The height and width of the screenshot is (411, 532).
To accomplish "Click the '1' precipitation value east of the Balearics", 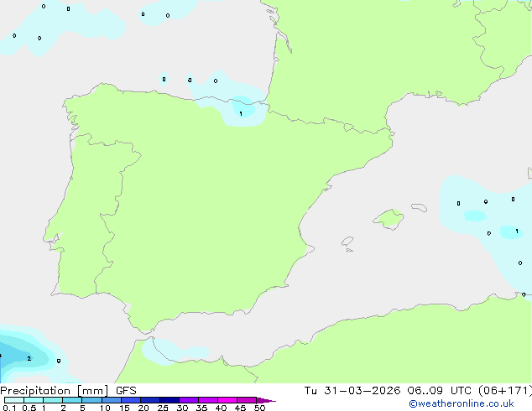I will [x=517, y=232].
